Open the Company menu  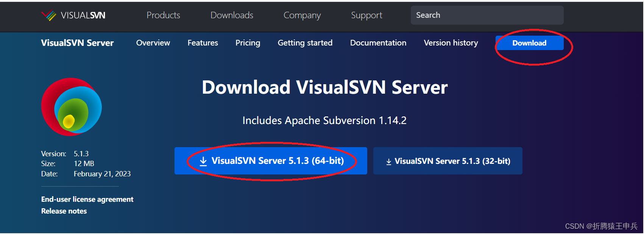(x=302, y=15)
